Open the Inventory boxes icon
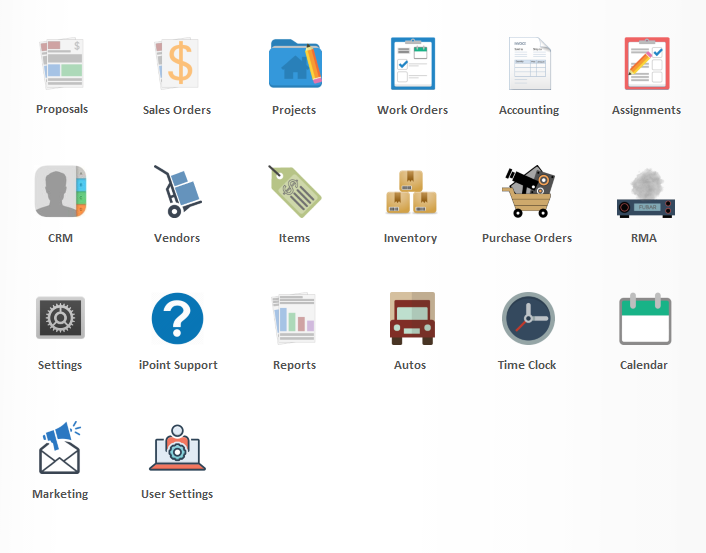Viewport: 706px width, 553px height. click(x=411, y=191)
